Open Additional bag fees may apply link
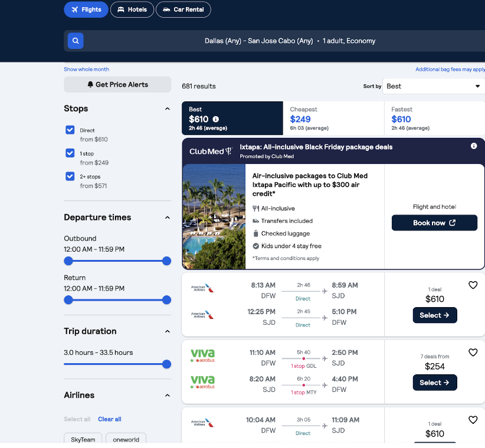The width and height of the screenshot is (485, 448). pos(450,69)
